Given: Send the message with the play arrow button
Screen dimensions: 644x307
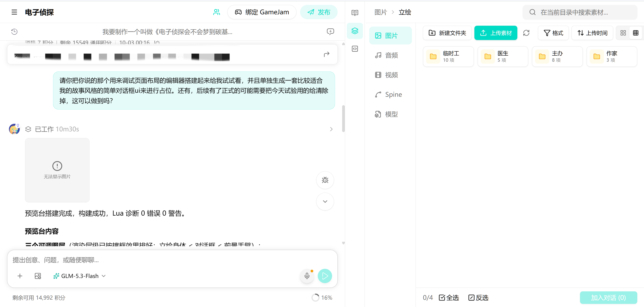Looking at the screenshot, I should [325, 276].
